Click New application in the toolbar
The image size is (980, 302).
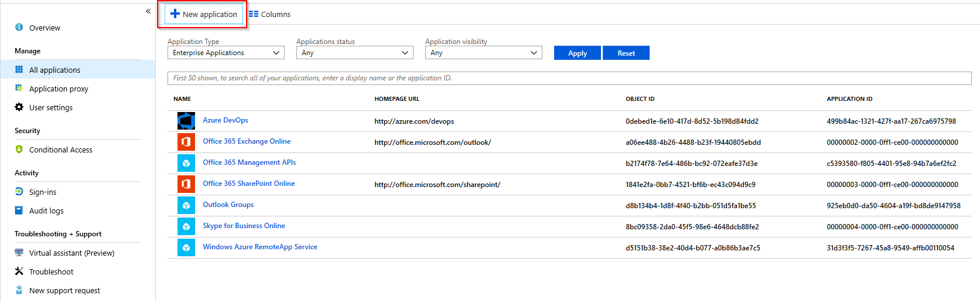[204, 14]
